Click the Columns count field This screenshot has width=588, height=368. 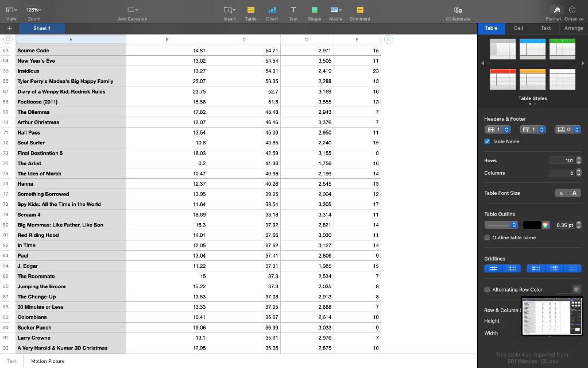pos(562,172)
